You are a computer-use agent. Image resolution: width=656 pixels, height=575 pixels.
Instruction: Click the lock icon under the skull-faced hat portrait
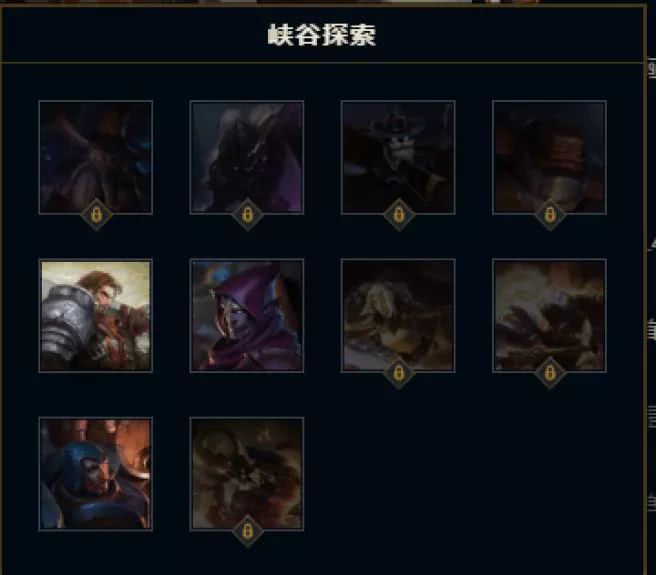(x=399, y=215)
